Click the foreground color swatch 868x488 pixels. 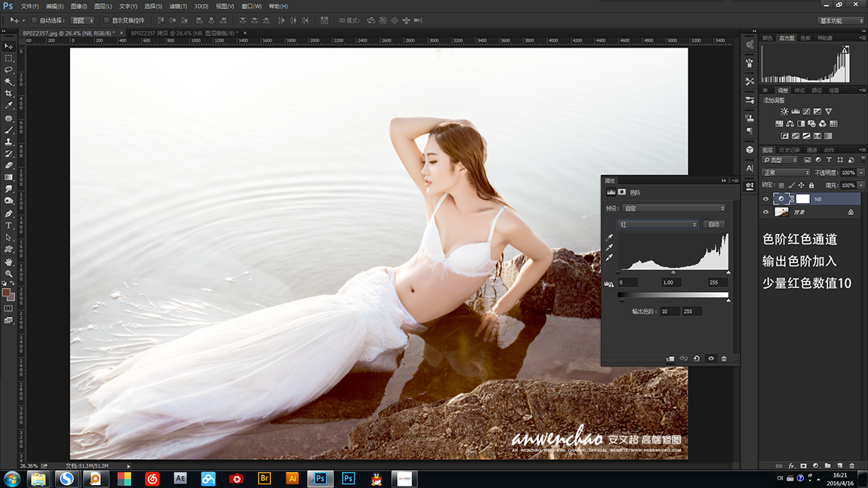pos(6,293)
